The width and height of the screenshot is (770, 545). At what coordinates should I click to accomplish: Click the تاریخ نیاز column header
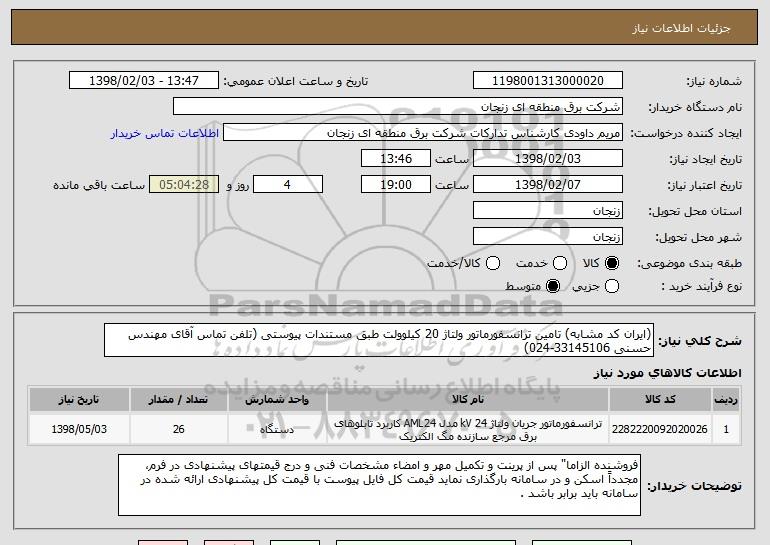[79, 400]
